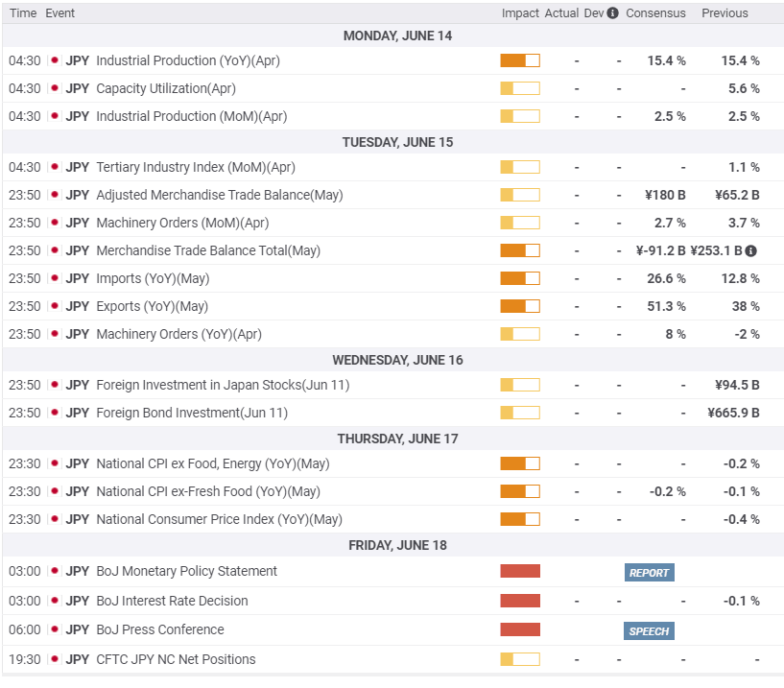Click impact bar for Tertiary Industry Index
Viewport: 784px width, 688px height.
(x=520, y=168)
